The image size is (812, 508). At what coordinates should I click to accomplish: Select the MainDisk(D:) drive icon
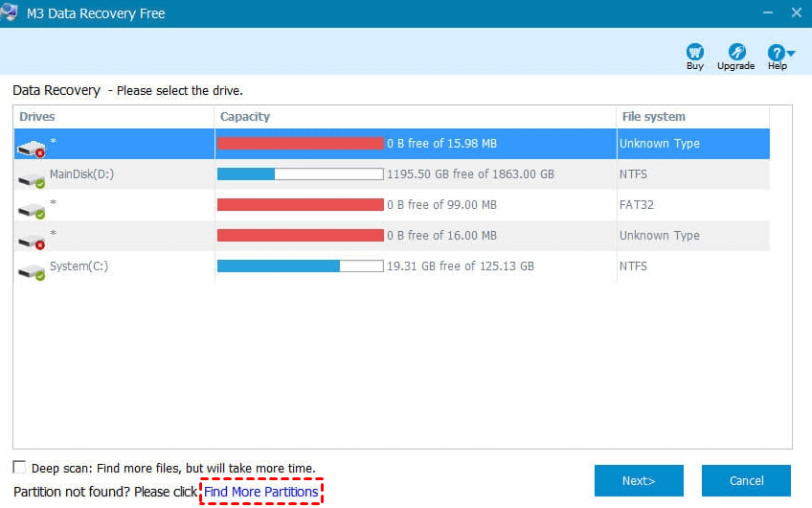31,180
